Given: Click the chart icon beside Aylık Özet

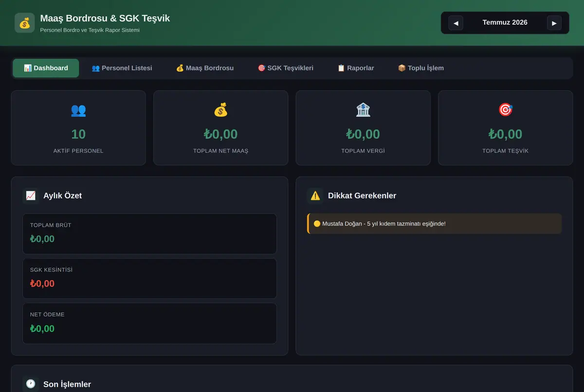Looking at the screenshot, I should pos(31,196).
